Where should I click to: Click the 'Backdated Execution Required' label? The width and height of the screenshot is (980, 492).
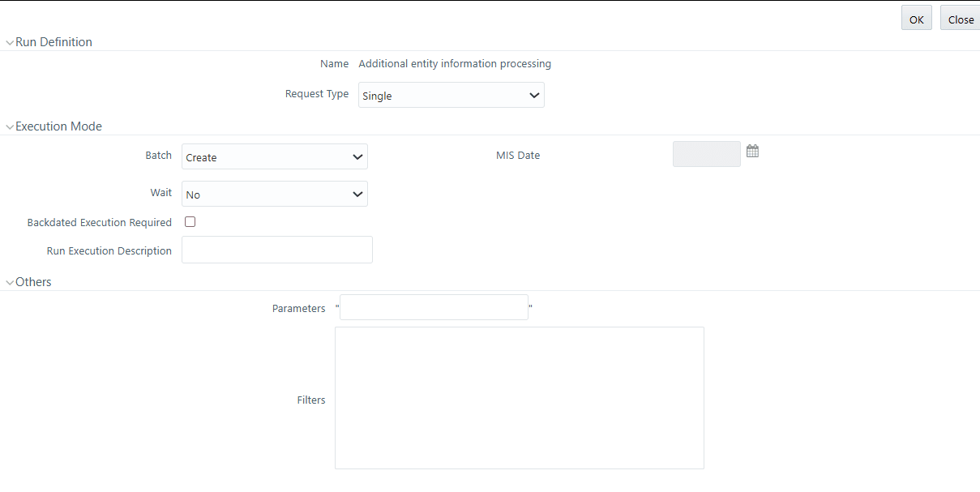(100, 222)
